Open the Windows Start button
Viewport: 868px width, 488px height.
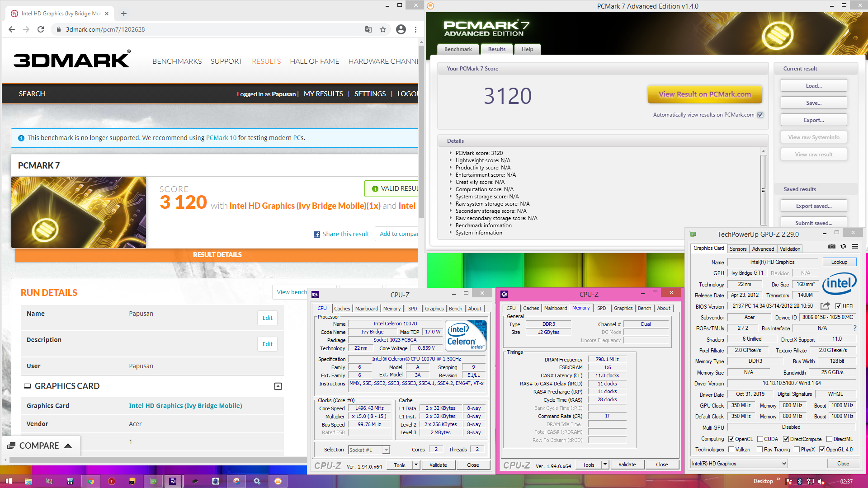click(9, 481)
